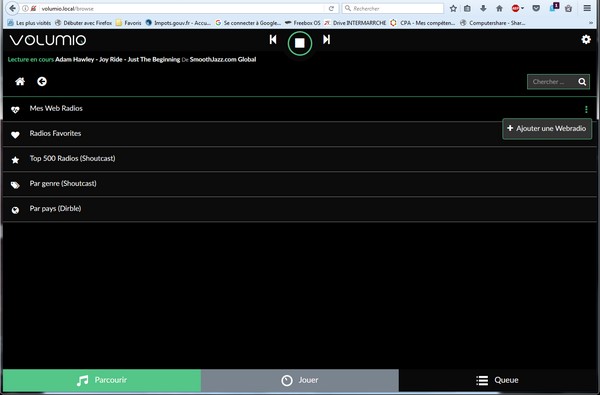Click the heartbeat icon beside Mes Web Radios
Screen dimensions: 600x395
coord(15,110)
